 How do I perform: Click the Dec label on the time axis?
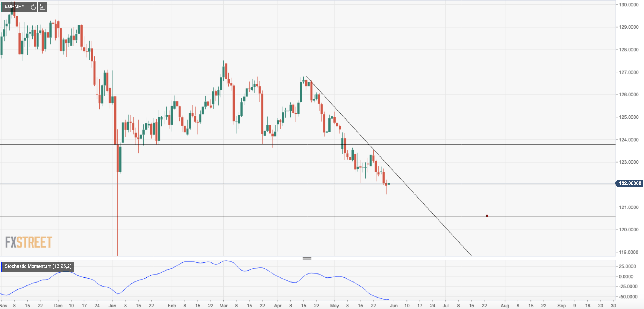coord(58,306)
